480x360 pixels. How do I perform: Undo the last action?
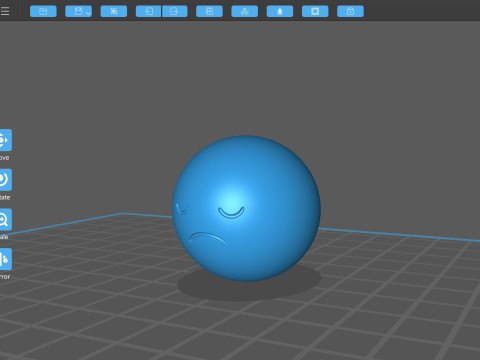pos(149,11)
